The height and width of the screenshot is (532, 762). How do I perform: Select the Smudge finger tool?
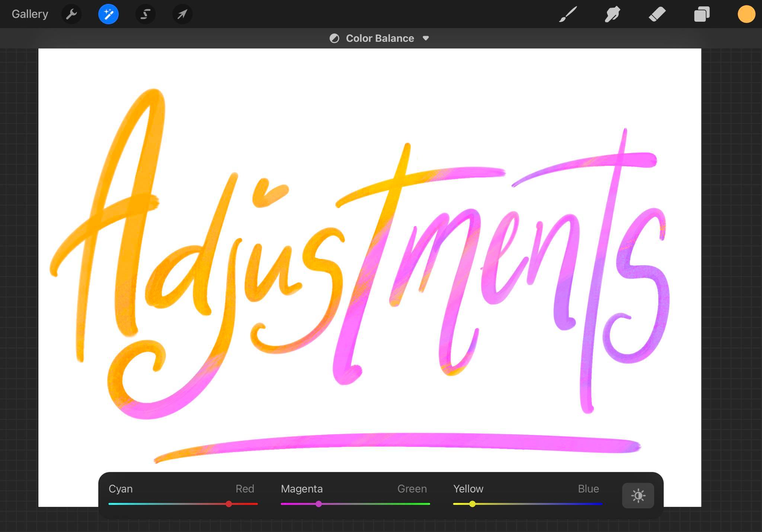coord(612,14)
